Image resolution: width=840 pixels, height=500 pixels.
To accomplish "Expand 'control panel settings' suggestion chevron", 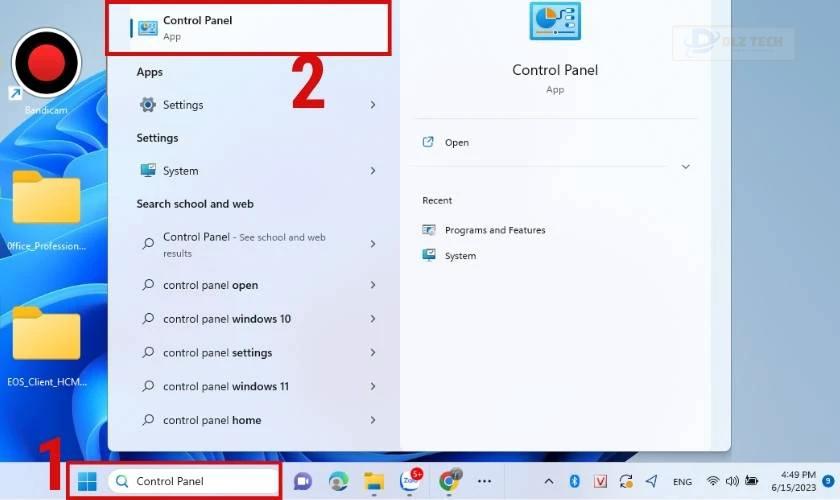I will point(373,352).
